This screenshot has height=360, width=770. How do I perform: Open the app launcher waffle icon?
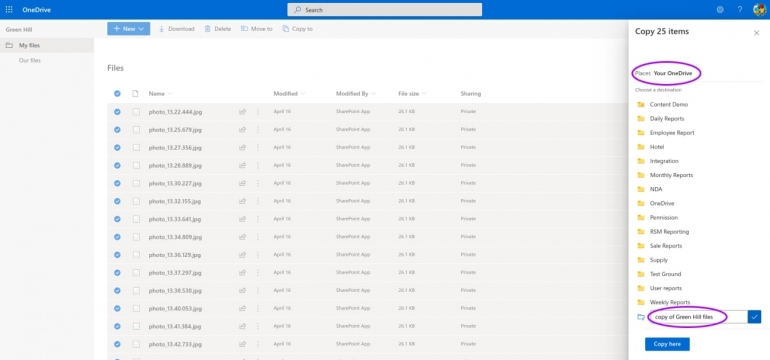9,10
